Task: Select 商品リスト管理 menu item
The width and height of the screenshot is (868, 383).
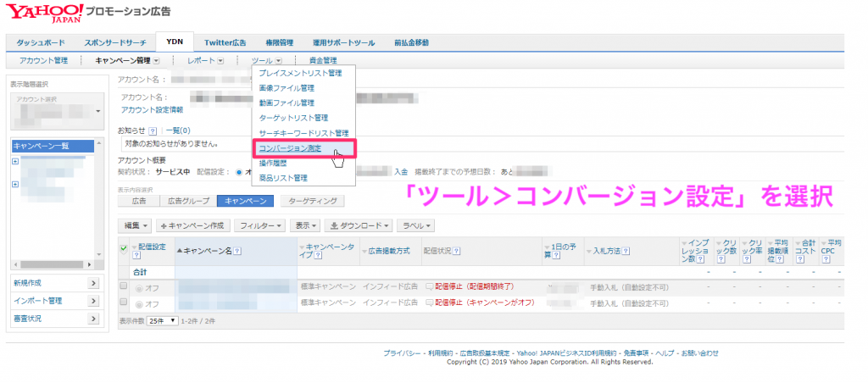Action: 283,178
